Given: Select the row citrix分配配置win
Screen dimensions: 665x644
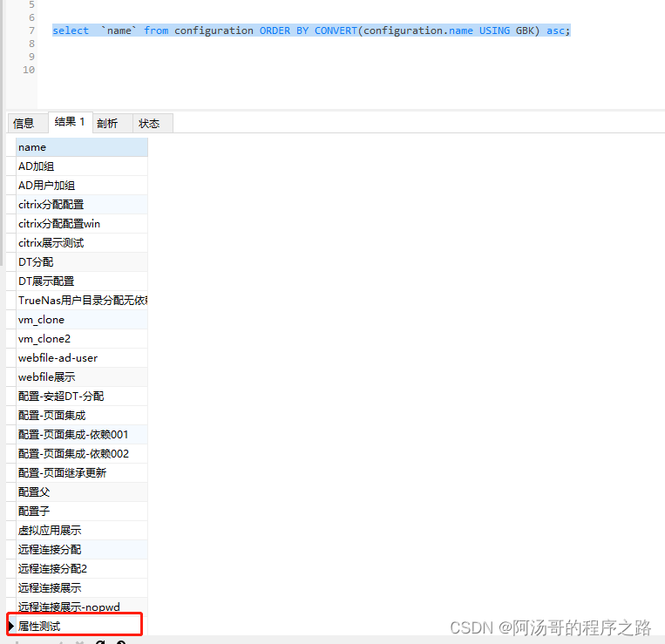Looking at the screenshot, I should (82, 223).
